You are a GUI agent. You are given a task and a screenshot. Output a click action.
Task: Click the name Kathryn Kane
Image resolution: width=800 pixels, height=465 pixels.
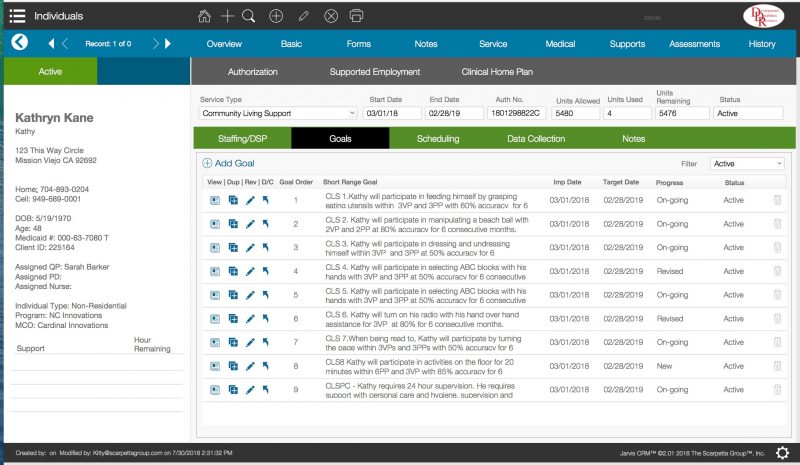click(54, 118)
